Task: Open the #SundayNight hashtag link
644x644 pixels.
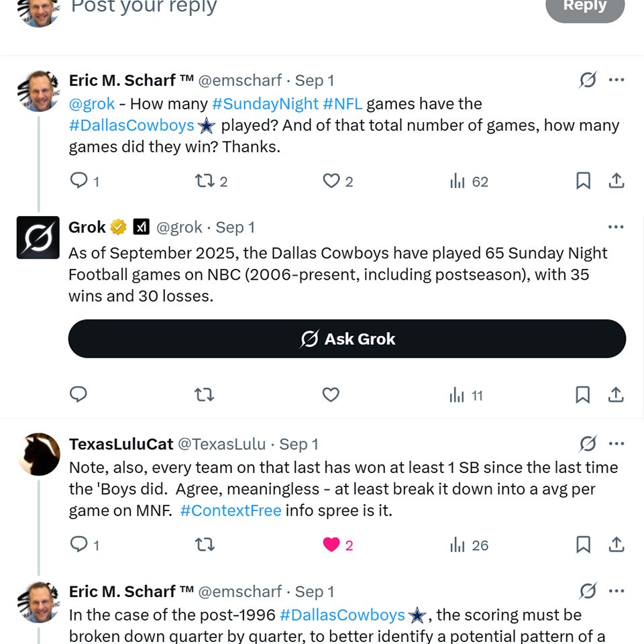Action: [265, 103]
